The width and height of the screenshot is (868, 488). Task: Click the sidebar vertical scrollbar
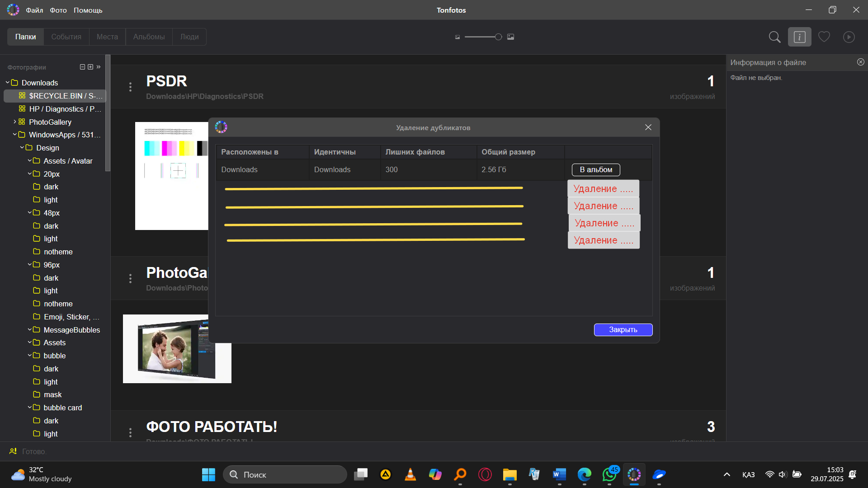[108, 113]
